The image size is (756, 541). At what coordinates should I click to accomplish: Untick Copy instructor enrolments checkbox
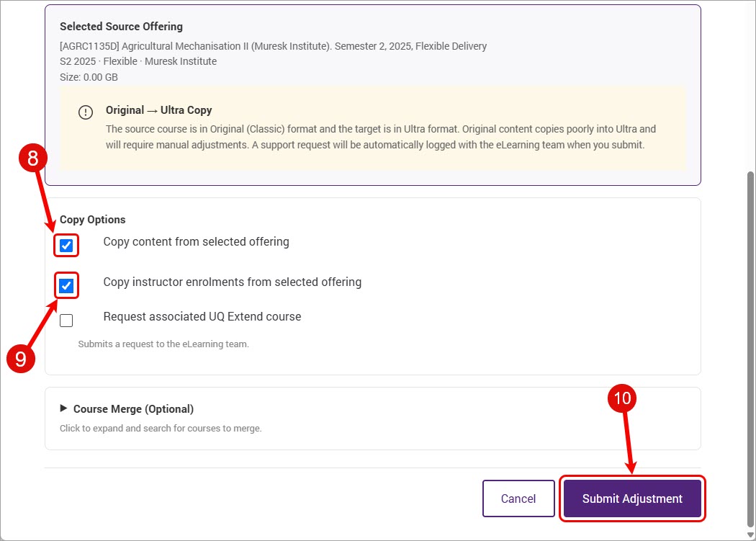point(66,286)
